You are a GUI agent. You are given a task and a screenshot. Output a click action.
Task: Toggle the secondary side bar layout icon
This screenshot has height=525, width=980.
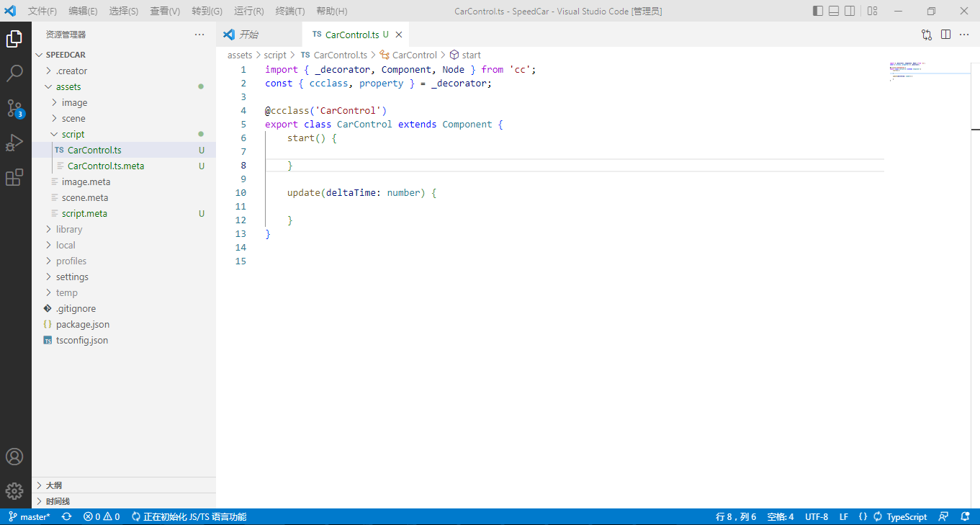850,11
